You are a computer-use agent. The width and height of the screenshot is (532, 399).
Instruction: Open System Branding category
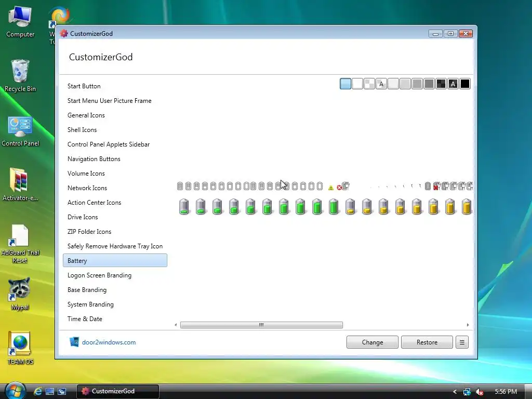click(115, 304)
